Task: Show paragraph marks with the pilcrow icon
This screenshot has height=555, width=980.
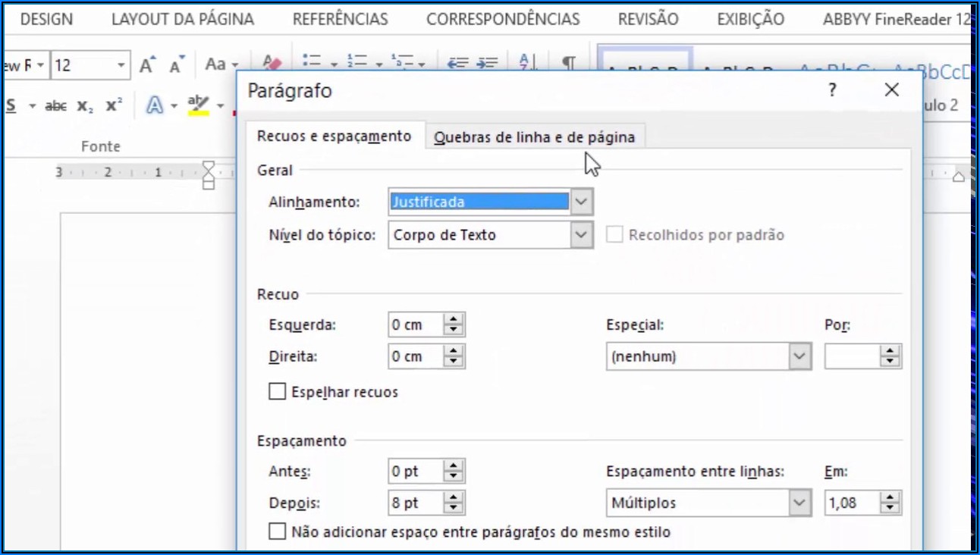Action: point(568,64)
